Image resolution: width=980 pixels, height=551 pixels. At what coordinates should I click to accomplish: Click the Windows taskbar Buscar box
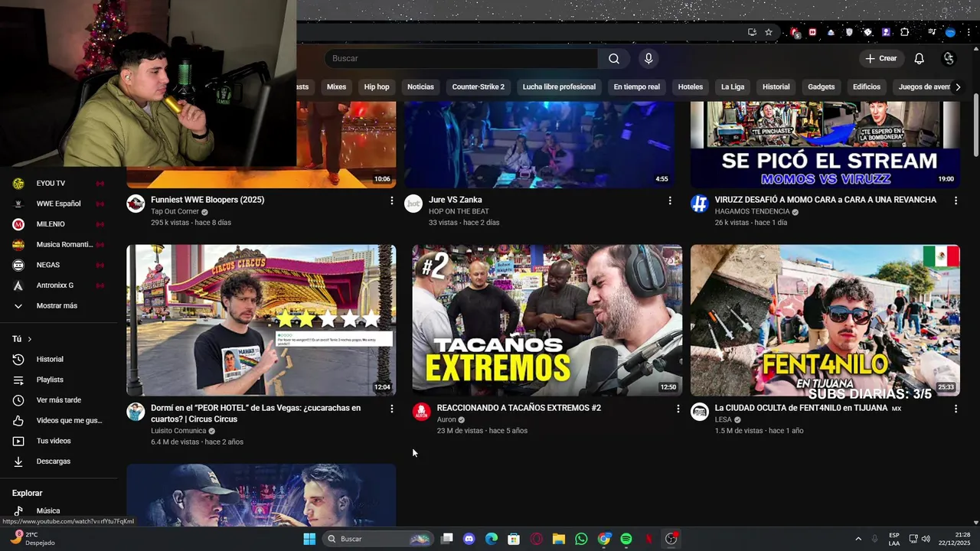click(377, 539)
